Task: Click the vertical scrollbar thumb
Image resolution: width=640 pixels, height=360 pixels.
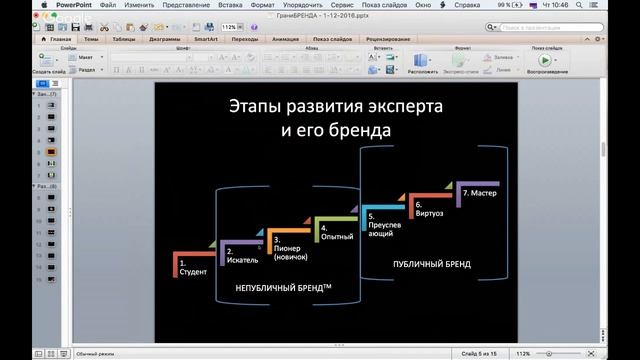Action: click(x=603, y=149)
